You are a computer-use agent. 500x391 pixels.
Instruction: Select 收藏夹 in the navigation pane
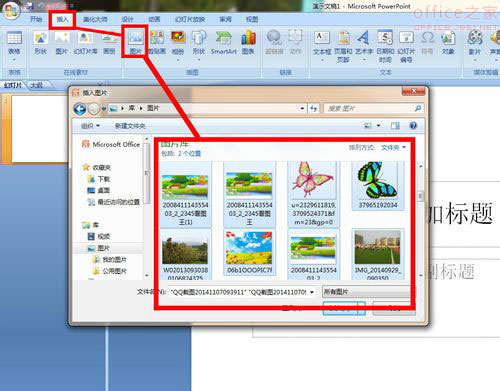[97, 167]
